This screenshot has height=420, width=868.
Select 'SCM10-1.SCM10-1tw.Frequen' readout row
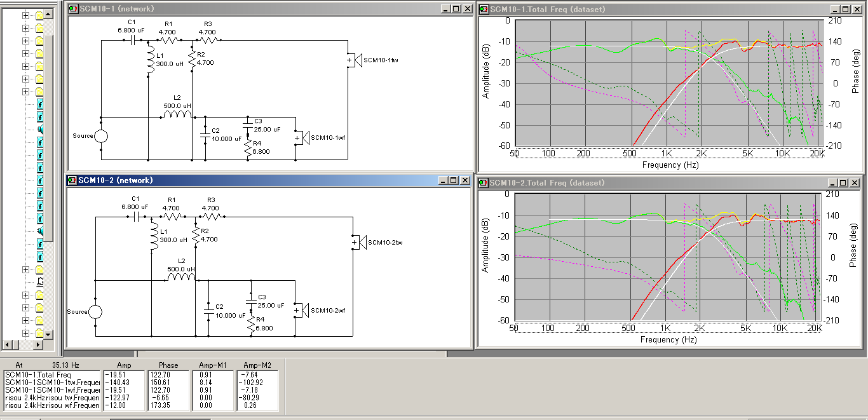coord(52,383)
